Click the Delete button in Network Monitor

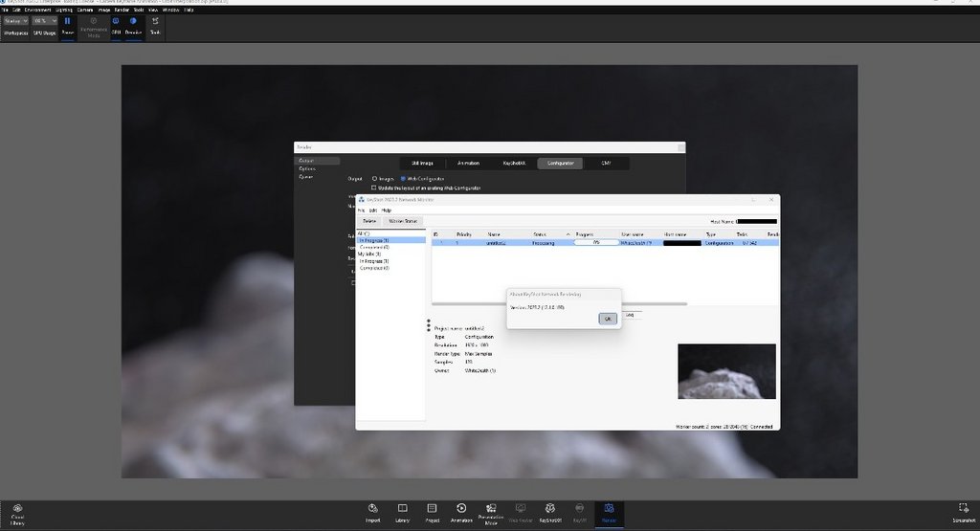pos(369,221)
